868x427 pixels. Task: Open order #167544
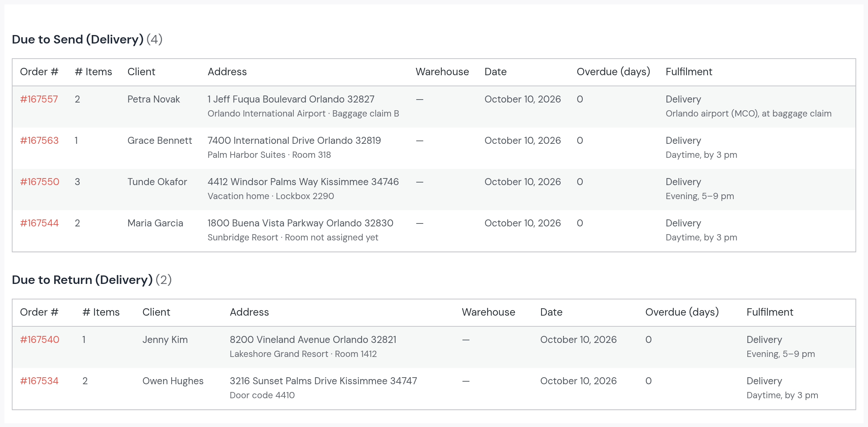tap(39, 223)
